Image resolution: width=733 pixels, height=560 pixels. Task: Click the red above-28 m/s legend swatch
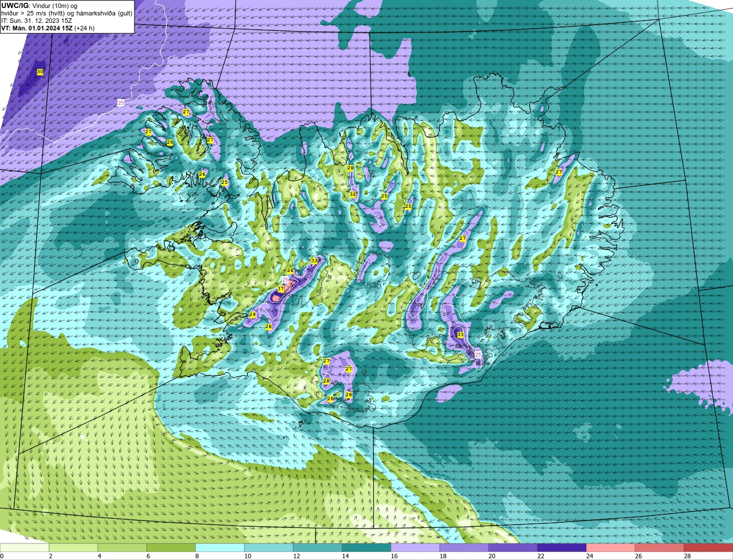(x=709, y=547)
